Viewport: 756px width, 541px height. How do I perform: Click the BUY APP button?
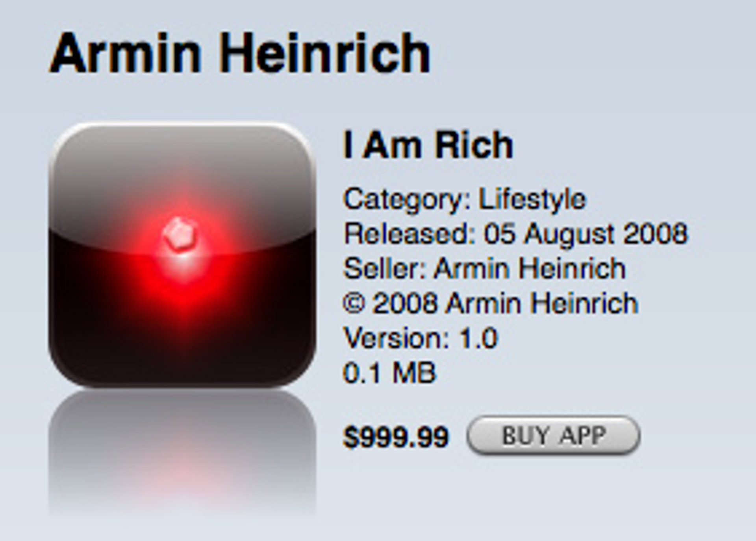click(553, 436)
